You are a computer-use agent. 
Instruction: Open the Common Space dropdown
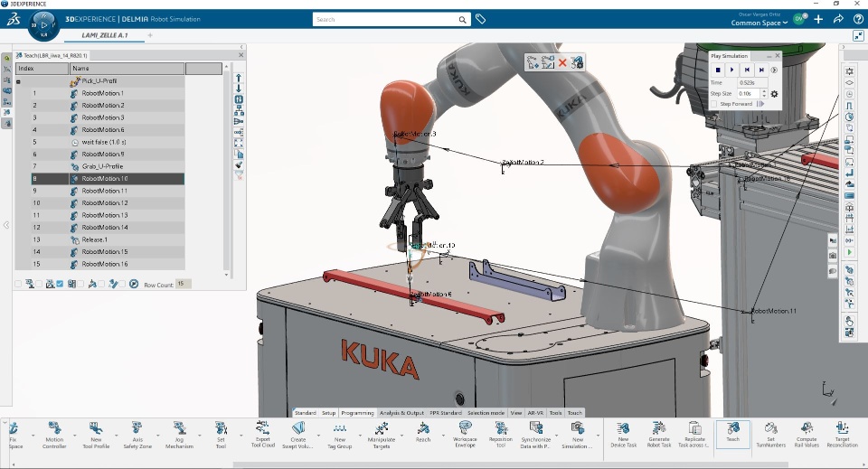[x=759, y=23]
